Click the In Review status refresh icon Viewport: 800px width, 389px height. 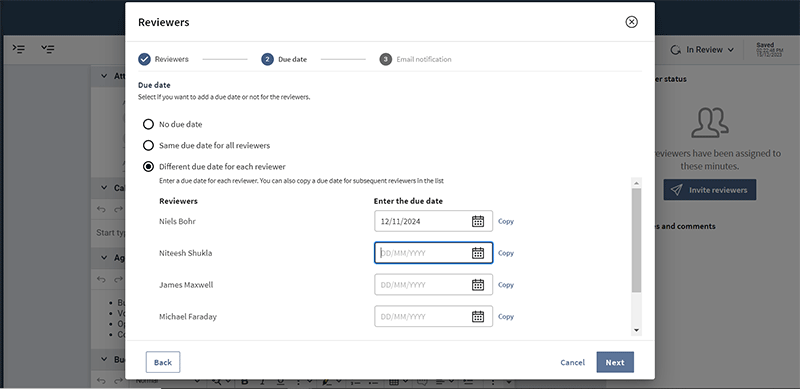[676, 50]
